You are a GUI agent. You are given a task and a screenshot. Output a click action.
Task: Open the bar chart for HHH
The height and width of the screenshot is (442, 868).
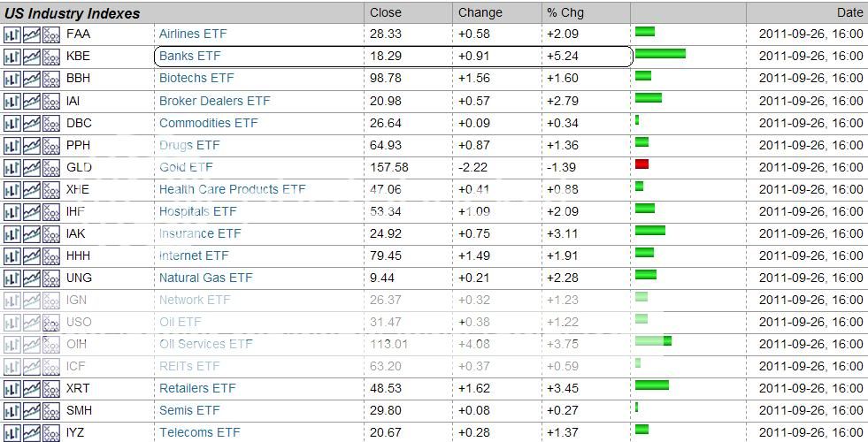pyautogui.click(x=12, y=255)
